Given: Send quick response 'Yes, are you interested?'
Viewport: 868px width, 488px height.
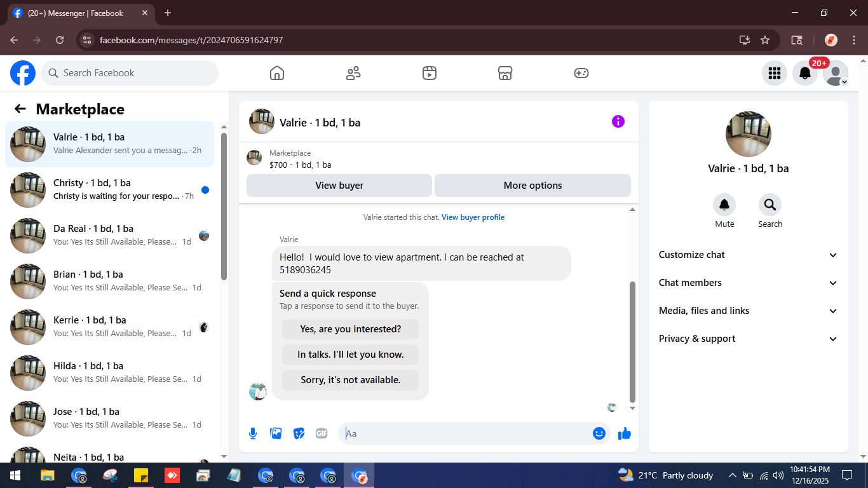Looking at the screenshot, I should [x=350, y=329].
